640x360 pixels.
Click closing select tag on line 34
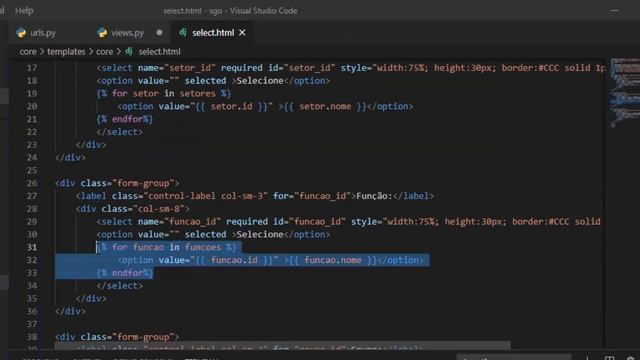120,286
